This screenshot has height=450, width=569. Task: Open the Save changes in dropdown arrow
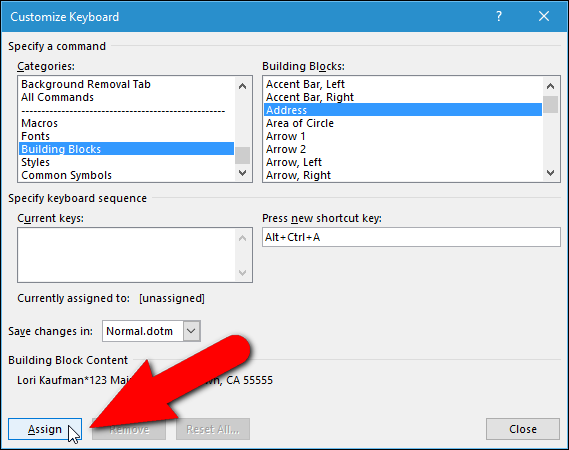pos(191,331)
